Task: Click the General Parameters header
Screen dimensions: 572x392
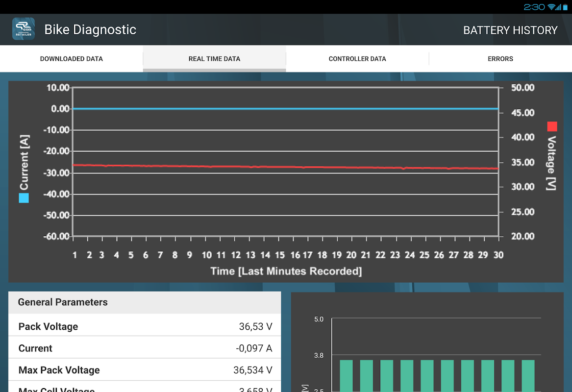Action: click(145, 302)
